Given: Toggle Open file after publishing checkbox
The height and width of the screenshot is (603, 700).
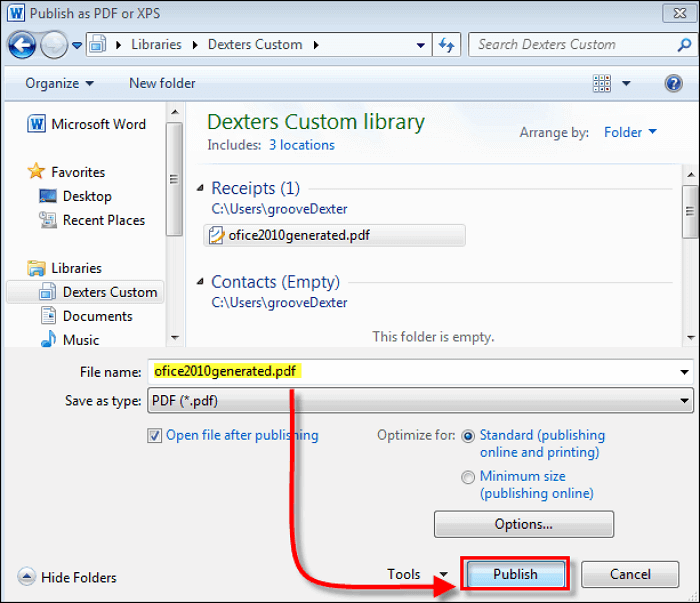Looking at the screenshot, I should tap(154, 435).
